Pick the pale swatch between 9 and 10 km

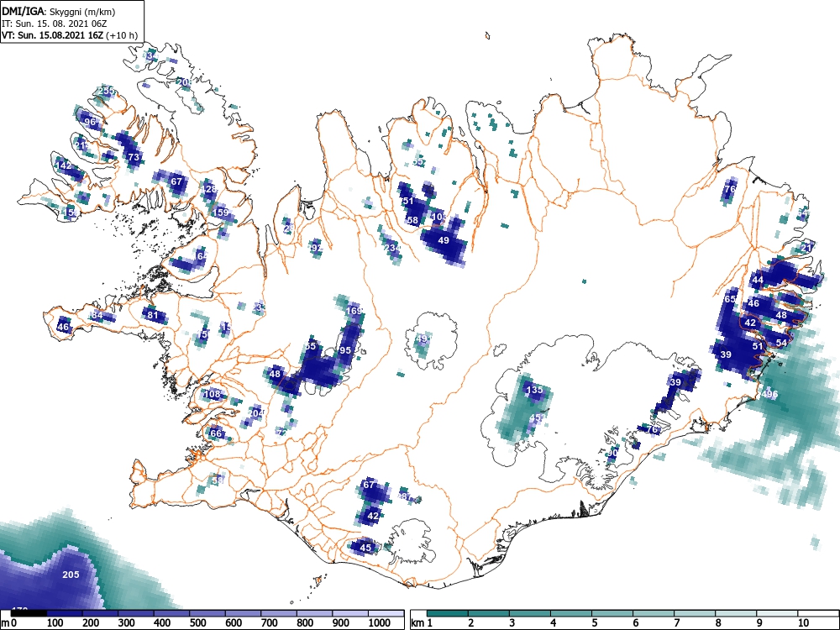click(777, 613)
